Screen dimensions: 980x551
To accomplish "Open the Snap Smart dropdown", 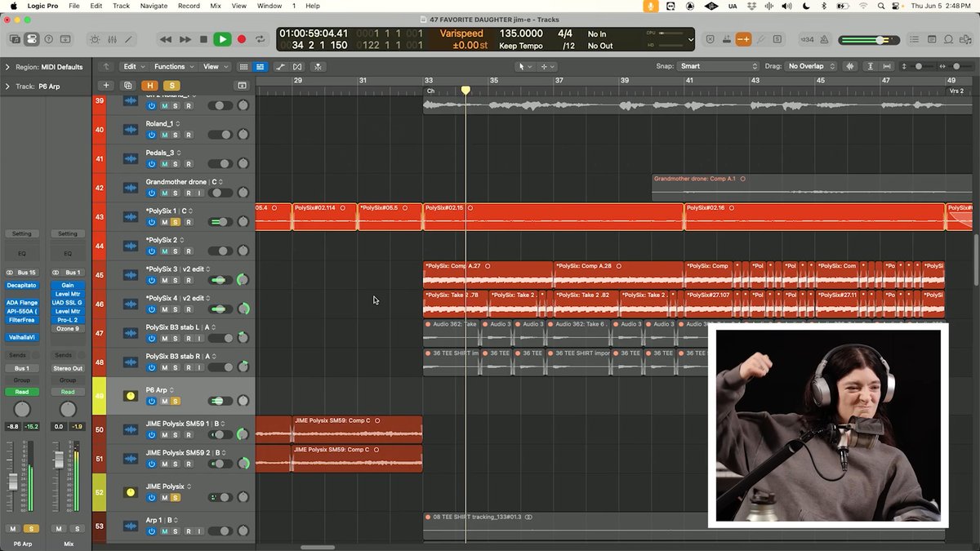I will tap(718, 67).
